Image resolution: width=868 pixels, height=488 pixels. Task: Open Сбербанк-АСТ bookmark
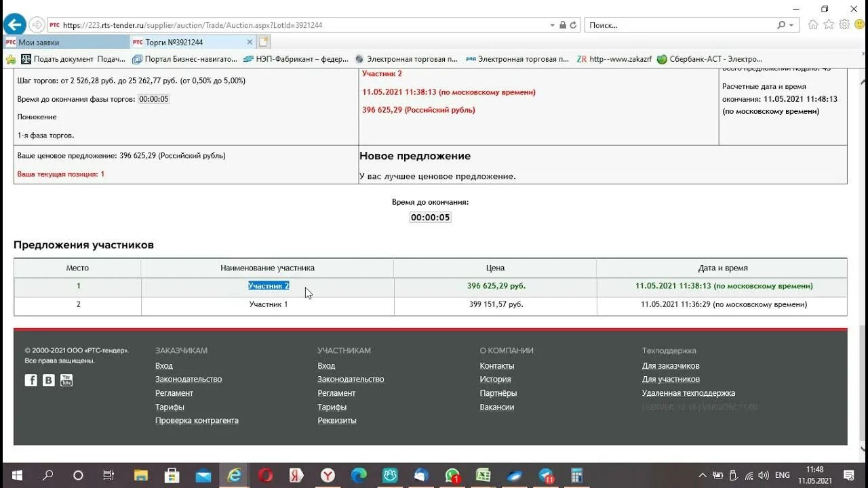pyautogui.click(x=709, y=59)
